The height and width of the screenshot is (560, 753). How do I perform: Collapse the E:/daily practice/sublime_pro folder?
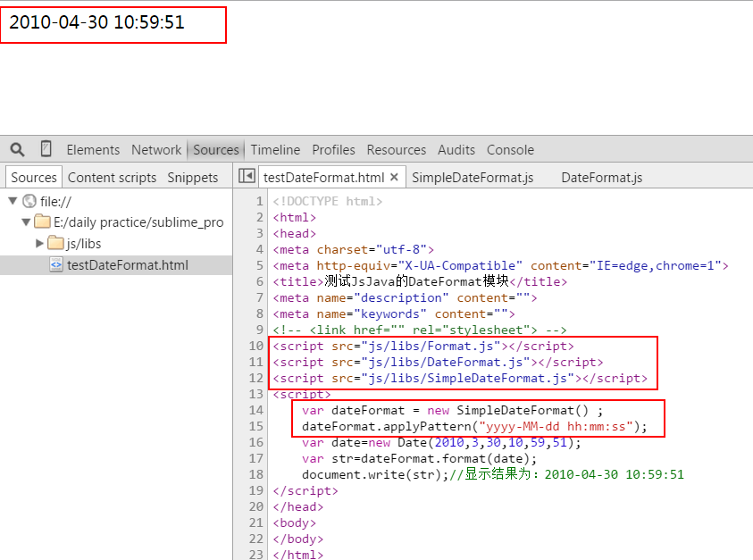(x=26, y=221)
